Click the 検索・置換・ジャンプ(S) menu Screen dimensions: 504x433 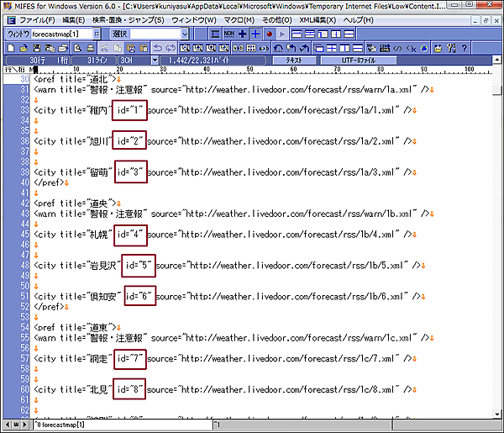[130, 19]
